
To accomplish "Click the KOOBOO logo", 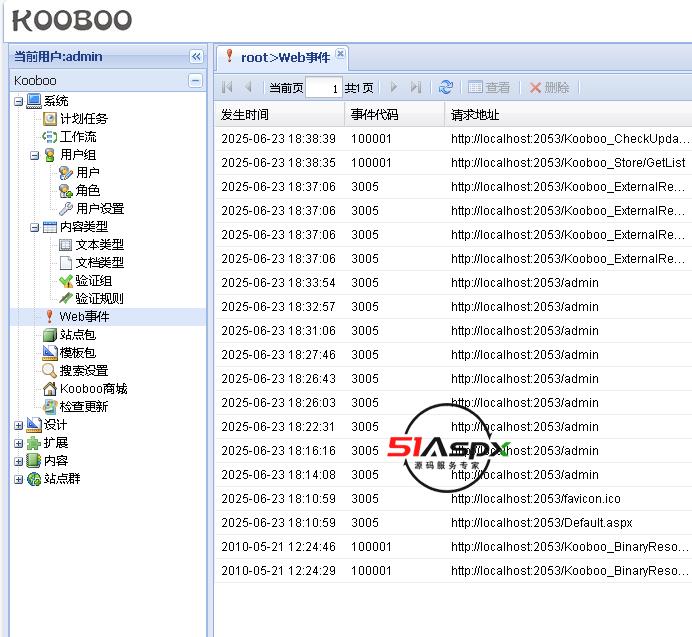I will (72, 20).
